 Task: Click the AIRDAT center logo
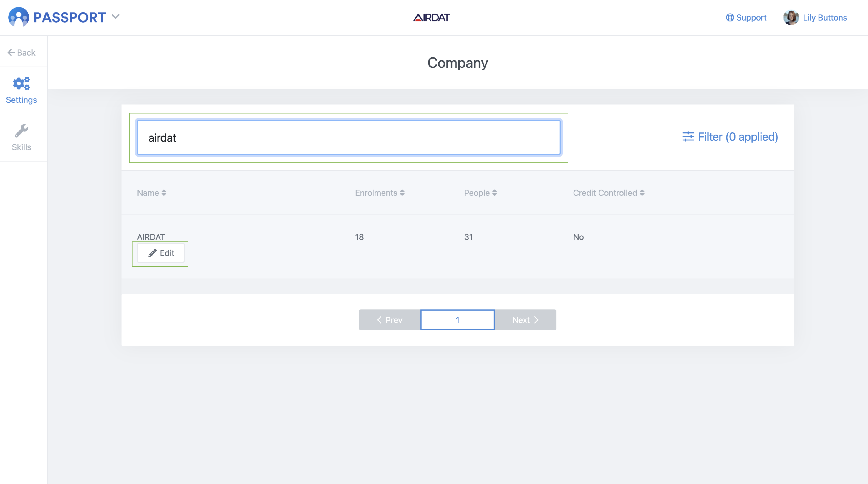pos(431,18)
